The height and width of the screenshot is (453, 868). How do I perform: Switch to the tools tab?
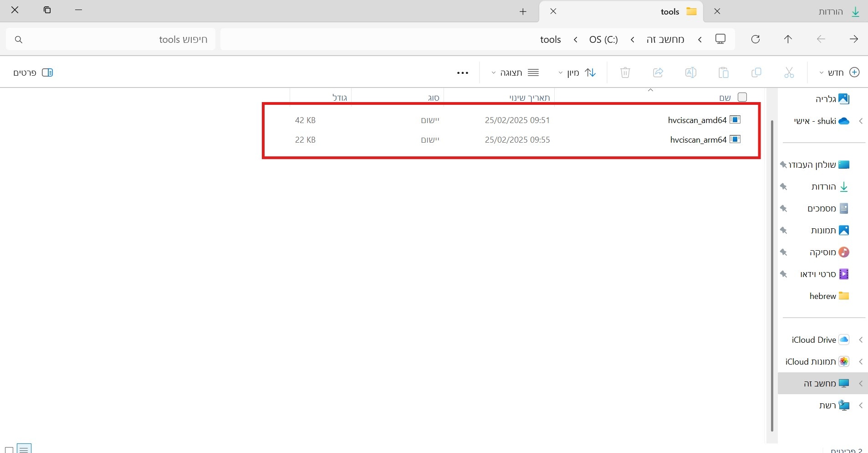click(621, 11)
